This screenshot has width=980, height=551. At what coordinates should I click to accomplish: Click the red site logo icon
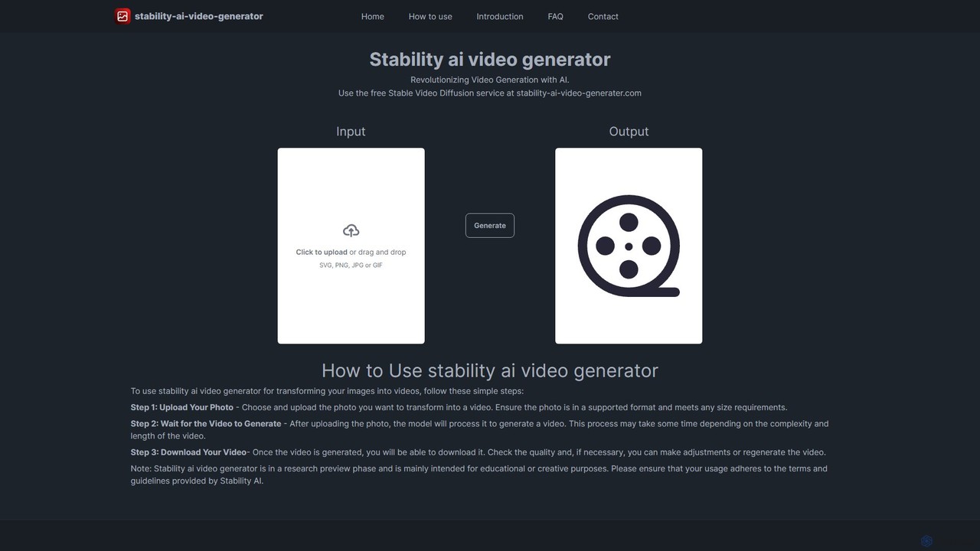click(x=122, y=16)
